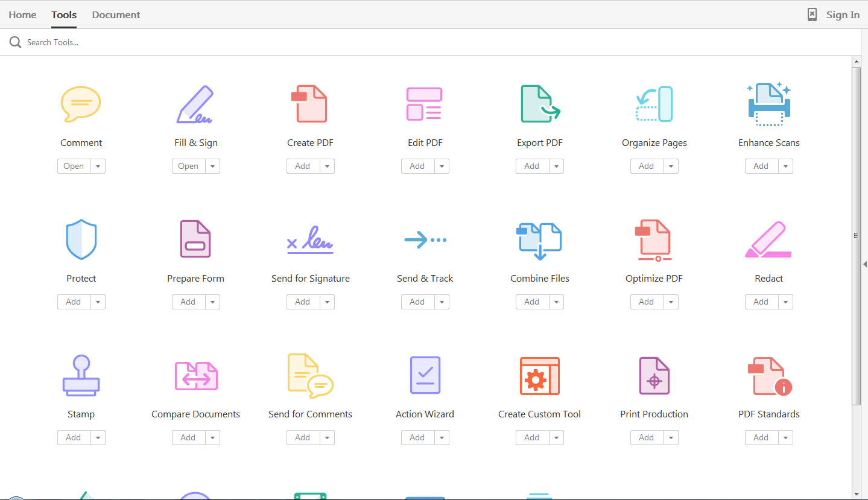Image resolution: width=868 pixels, height=500 pixels.
Task: Select the Redact tool icon
Action: tap(768, 239)
